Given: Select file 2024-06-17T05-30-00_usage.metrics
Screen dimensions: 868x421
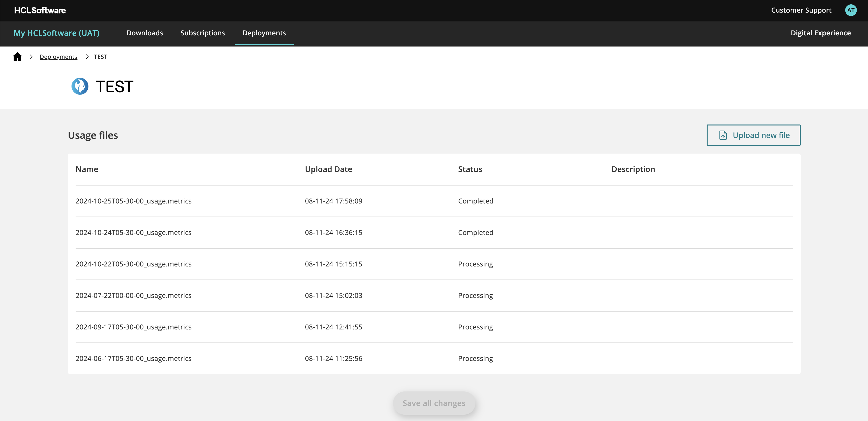Looking at the screenshot, I should pos(134,358).
